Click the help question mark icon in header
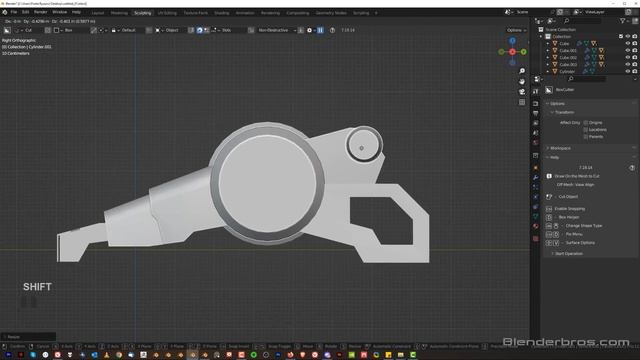Image resolution: width=640 pixels, height=360 pixels. click(332, 30)
